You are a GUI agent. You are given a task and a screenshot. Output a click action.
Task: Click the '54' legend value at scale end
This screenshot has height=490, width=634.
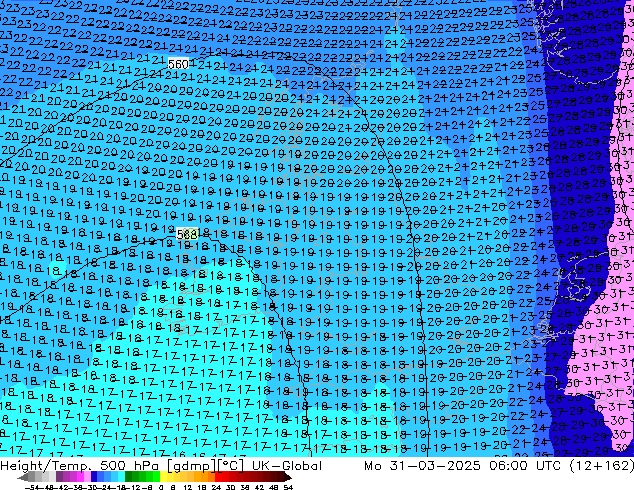click(x=288, y=487)
